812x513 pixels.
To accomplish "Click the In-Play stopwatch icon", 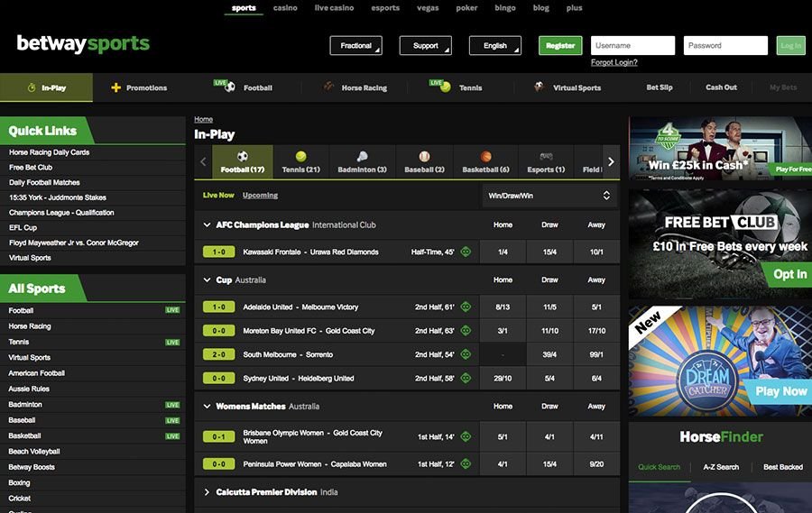I will [x=32, y=87].
